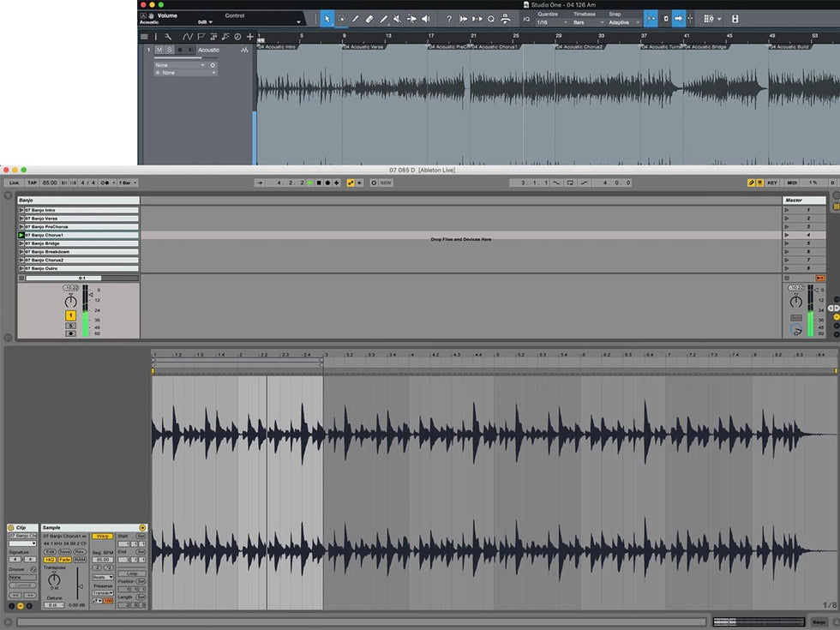The height and width of the screenshot is (630, 840).
Task: Select the Arrow tool in Studio One
Action: click(x=327, y=18)
